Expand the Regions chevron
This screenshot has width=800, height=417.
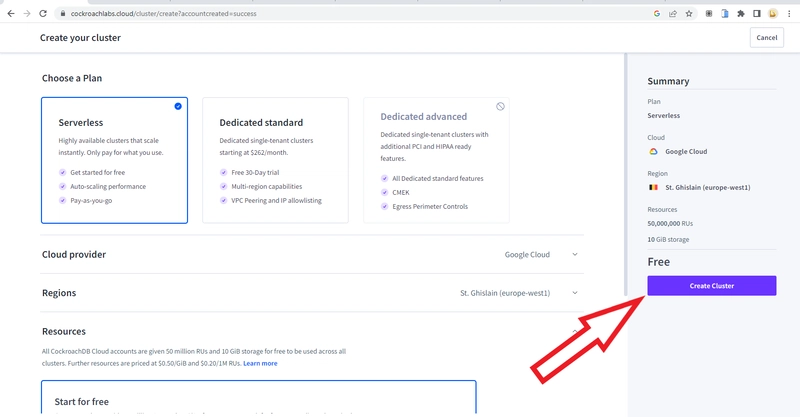(574, 293)
